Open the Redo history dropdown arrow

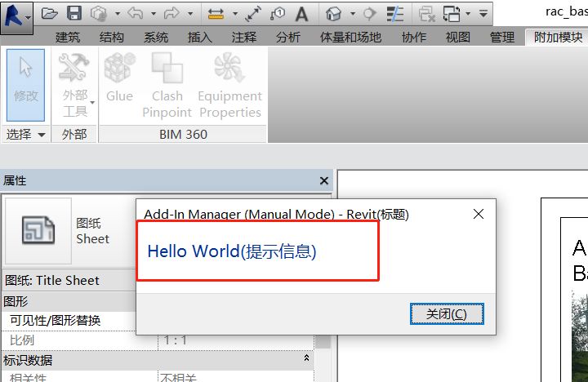(x=190, y=14)
